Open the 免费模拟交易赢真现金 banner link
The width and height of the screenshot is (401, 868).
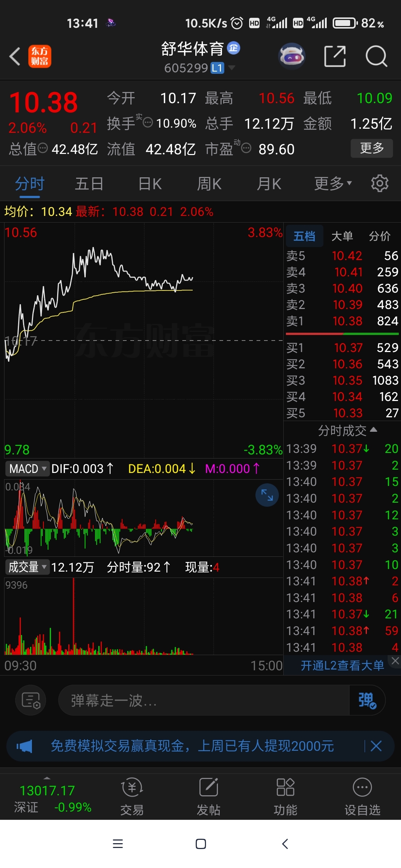(192, 746)
